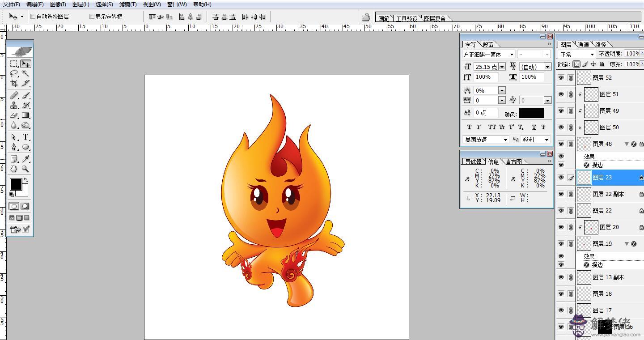Select the Magic Wand tool

pos(25,73)
